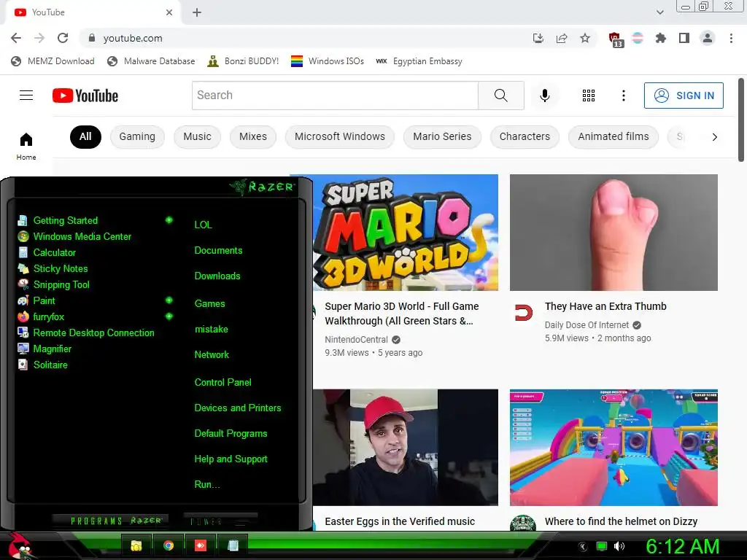Open Chrome's three-dot menu
The image size is (747, 560).
pos(731,38)
